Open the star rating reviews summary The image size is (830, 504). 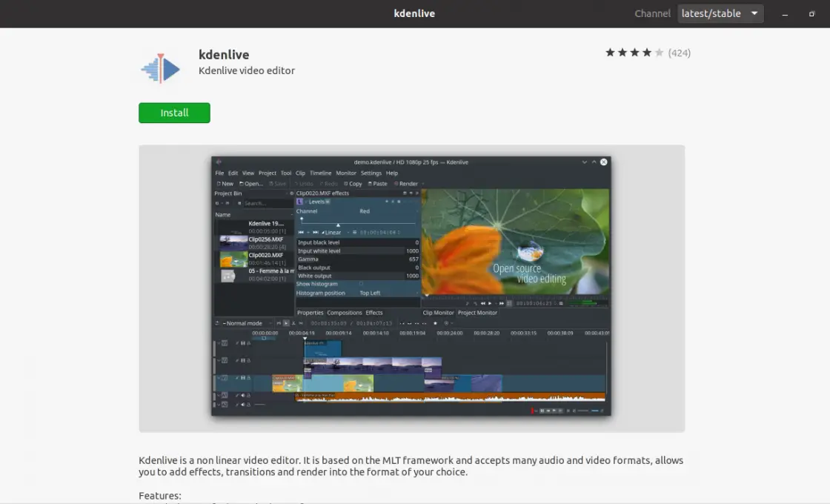(648, 53)
